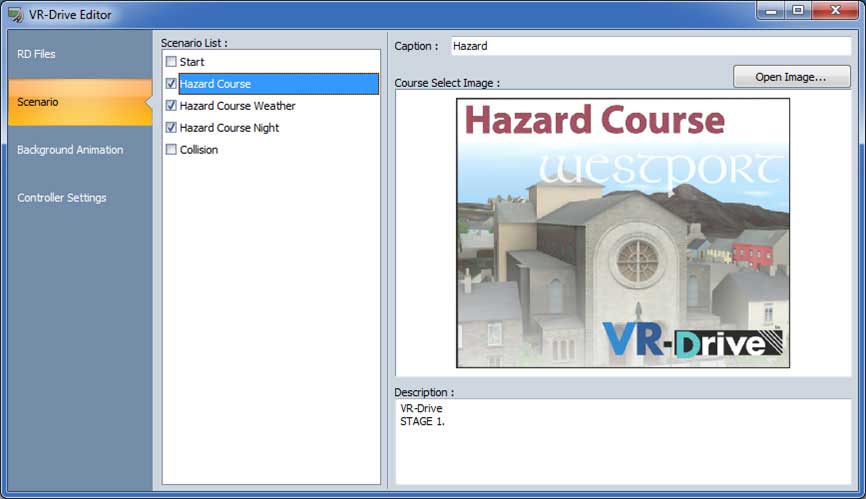The height and width of the screenshot is (499, 866).
Task: Enable the Start scenario checkbox
Action: coord(171,61)
